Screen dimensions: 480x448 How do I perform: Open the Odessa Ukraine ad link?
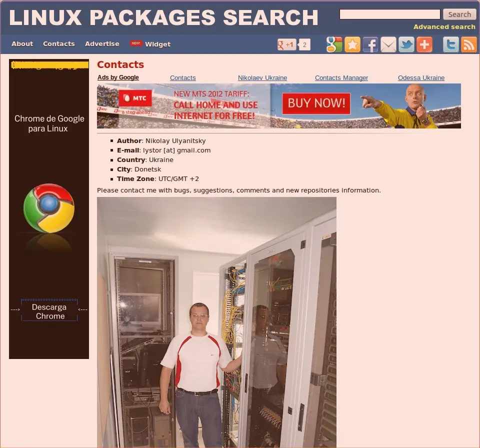(421, 78)
